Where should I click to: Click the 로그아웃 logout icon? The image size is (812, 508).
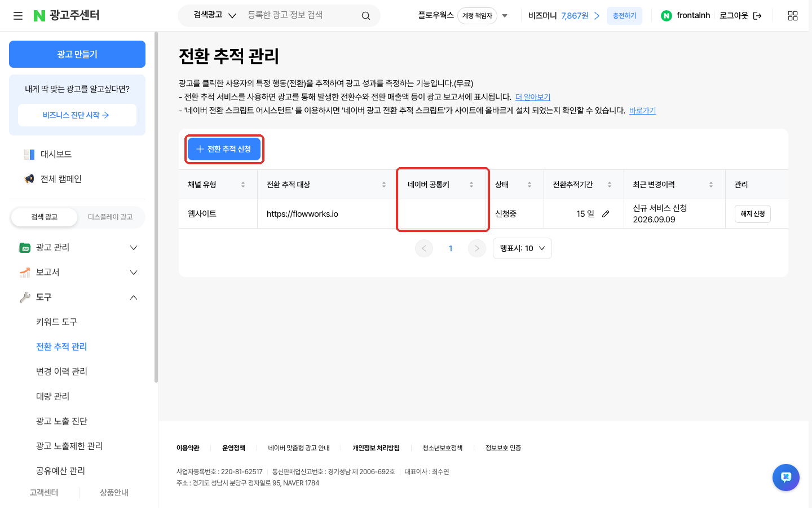[x=757, y=16]
